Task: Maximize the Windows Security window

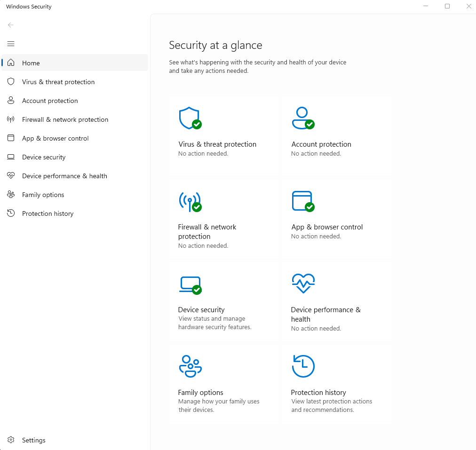Action: coord(447,6)
